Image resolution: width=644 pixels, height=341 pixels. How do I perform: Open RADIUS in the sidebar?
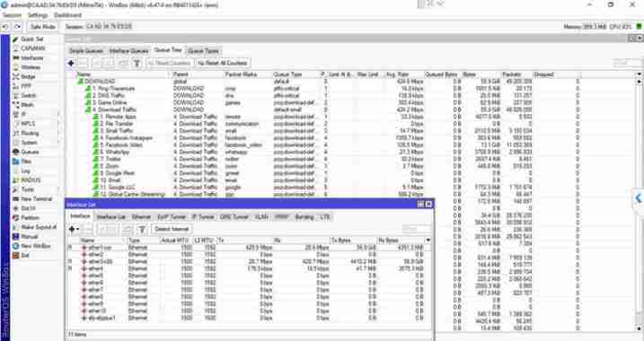[x=31, y=180]
